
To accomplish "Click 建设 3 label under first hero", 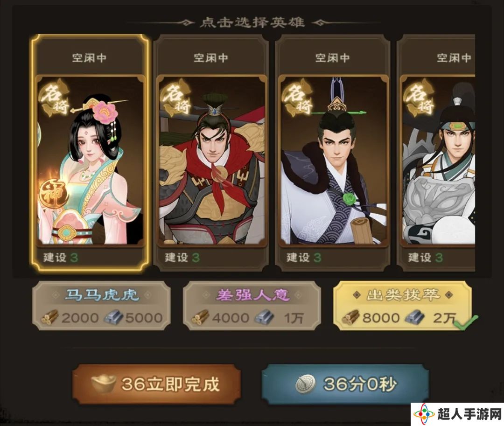I will pos(61,258).
